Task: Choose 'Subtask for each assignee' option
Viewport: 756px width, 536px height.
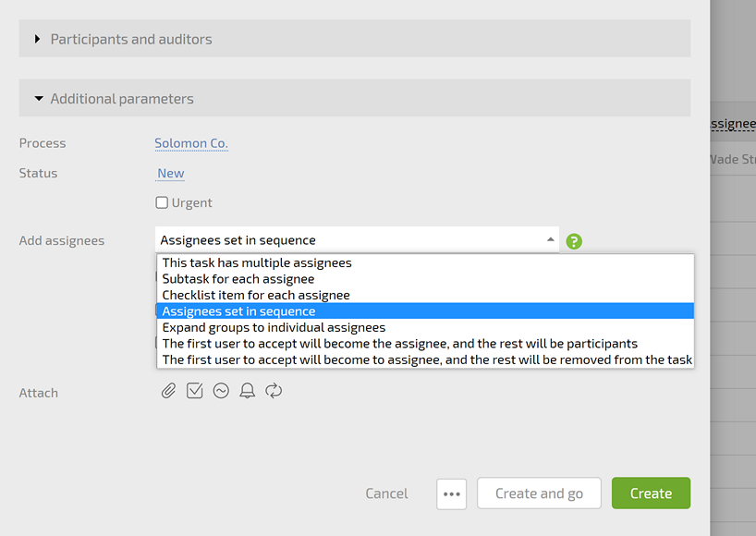Action: [238, 279]
